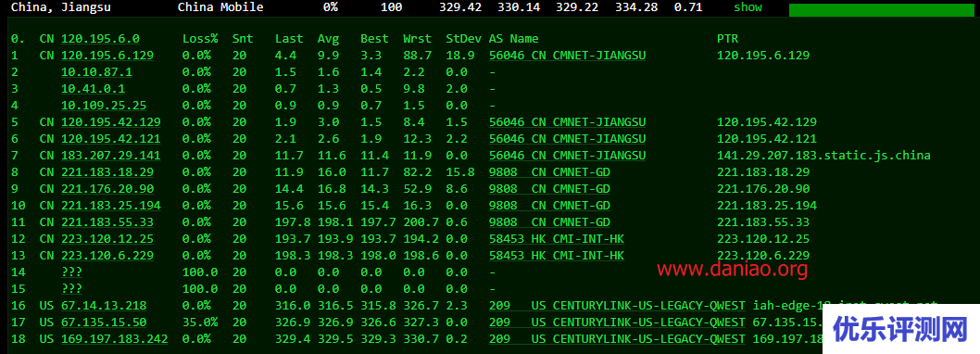Open the 10.10.87.1 hop link
Screen dimensions: 980x354
pos(96,72)
